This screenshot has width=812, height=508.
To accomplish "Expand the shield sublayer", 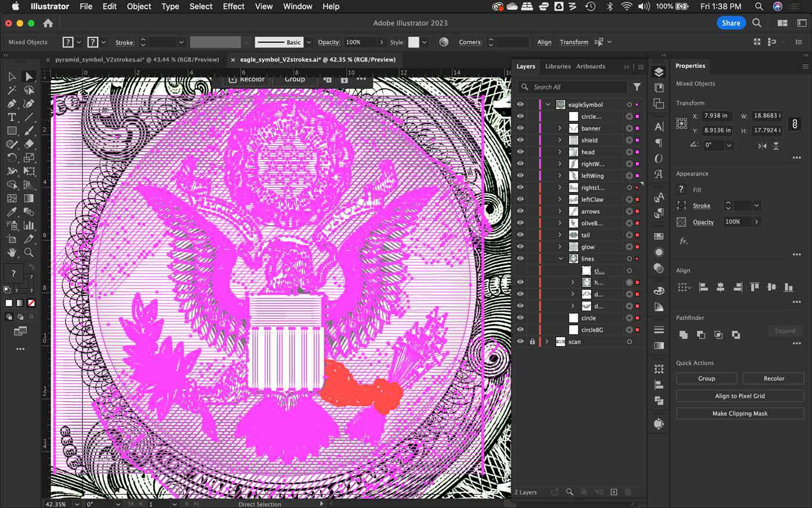I will coord(560,140).
